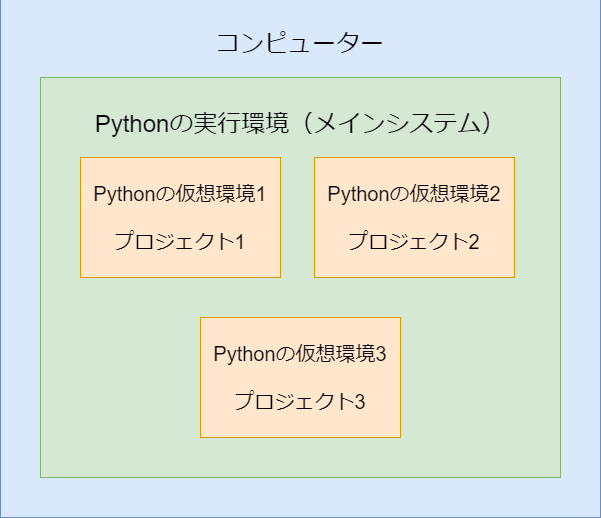Viewport: 601px width, 518px height.
Task: Click green area below the 仮想環境3 box
Action: click(x=300, y=458)
